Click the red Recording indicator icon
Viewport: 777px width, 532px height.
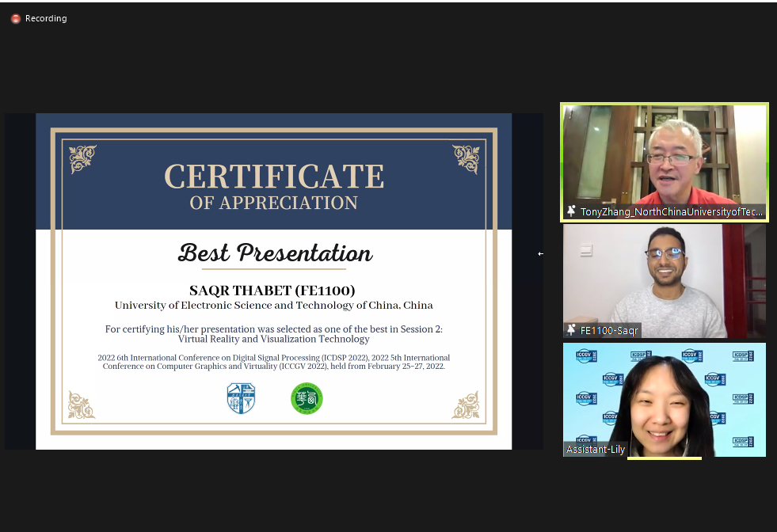(x=15, y=18)
